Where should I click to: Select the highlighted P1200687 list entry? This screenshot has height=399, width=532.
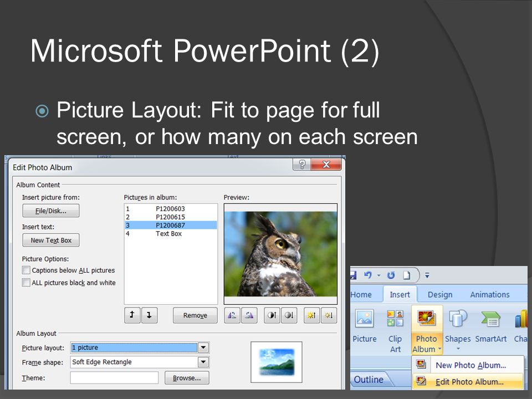tap(171, 225)
